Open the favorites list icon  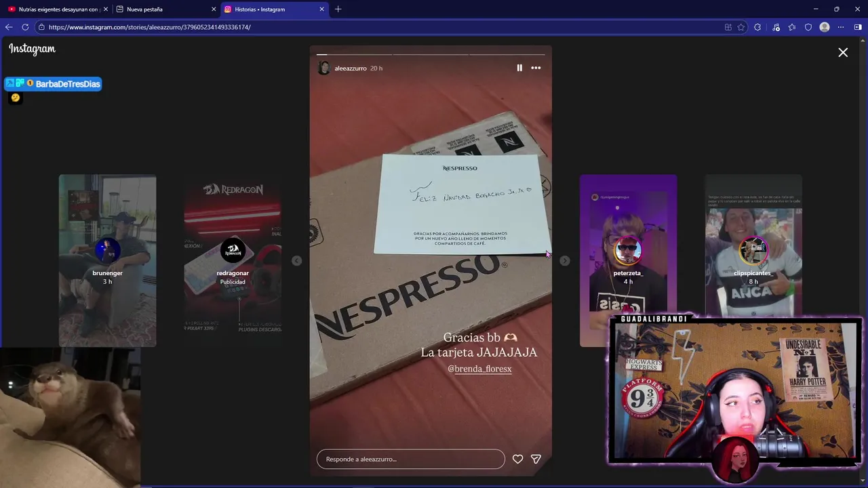(792, 27)
